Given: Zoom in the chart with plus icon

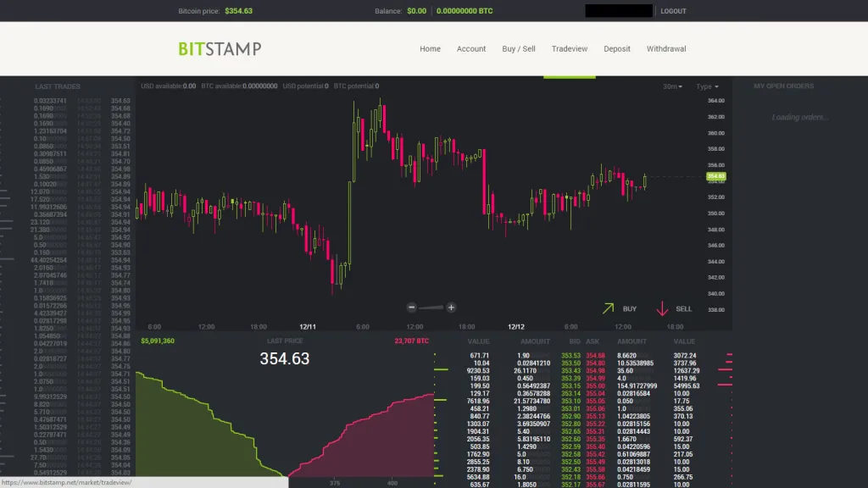Looking at the screenshot, I should tap(451, 307).
